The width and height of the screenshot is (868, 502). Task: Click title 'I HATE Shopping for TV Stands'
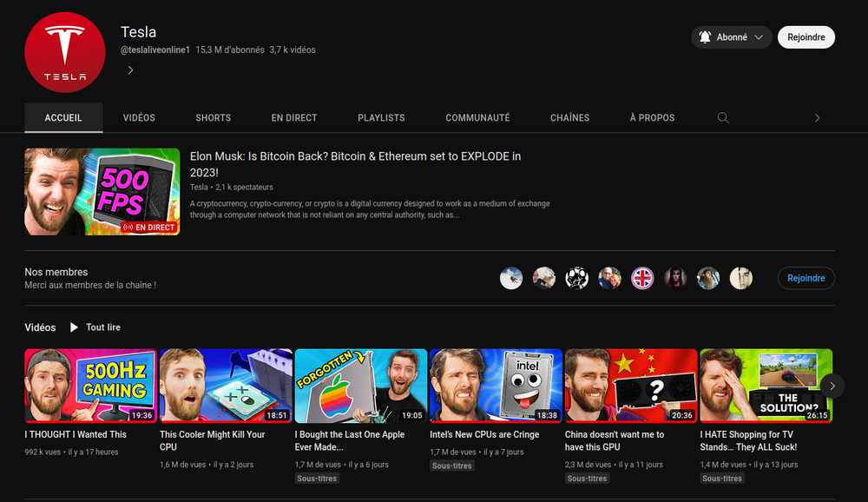click(x=748, y=440)
